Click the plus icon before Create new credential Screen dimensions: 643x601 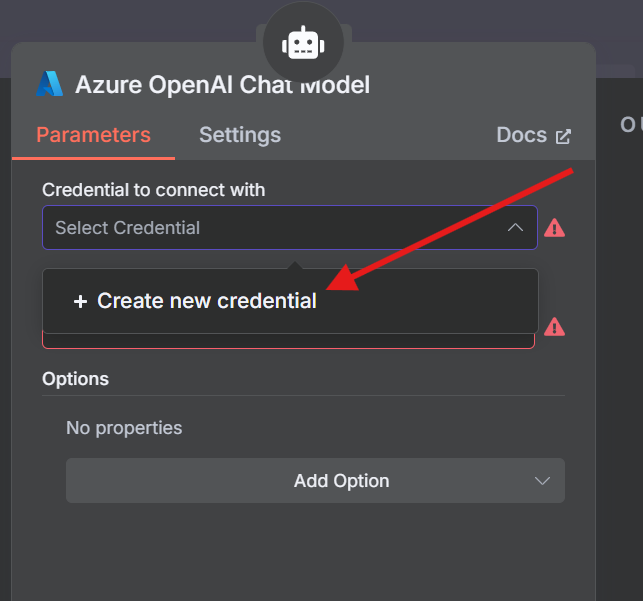80,301
